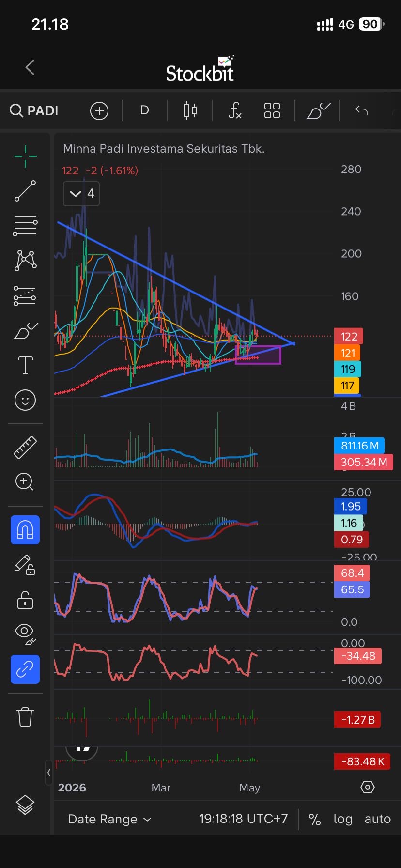Tap the Mar label on time axis
This screenshot has height=868, width=401.
161,788
